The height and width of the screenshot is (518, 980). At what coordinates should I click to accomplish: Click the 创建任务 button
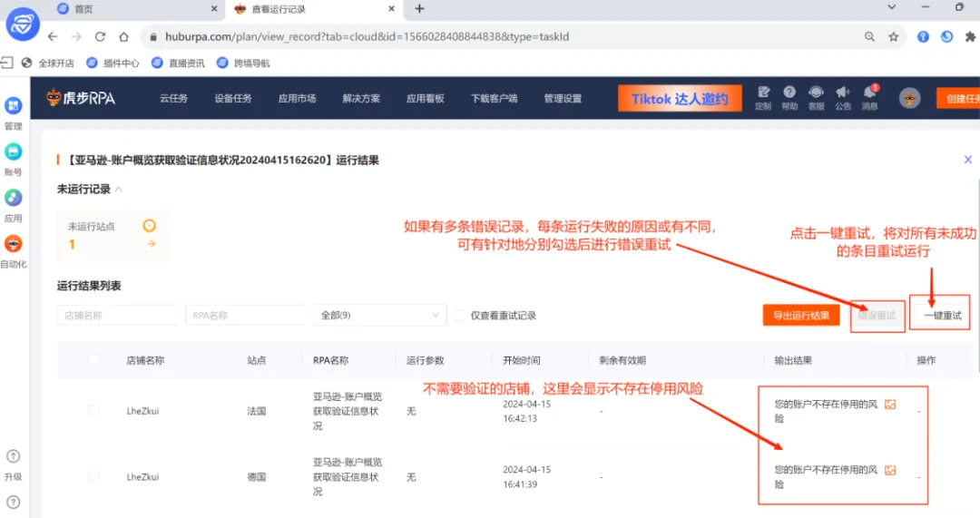pos(958,98)
